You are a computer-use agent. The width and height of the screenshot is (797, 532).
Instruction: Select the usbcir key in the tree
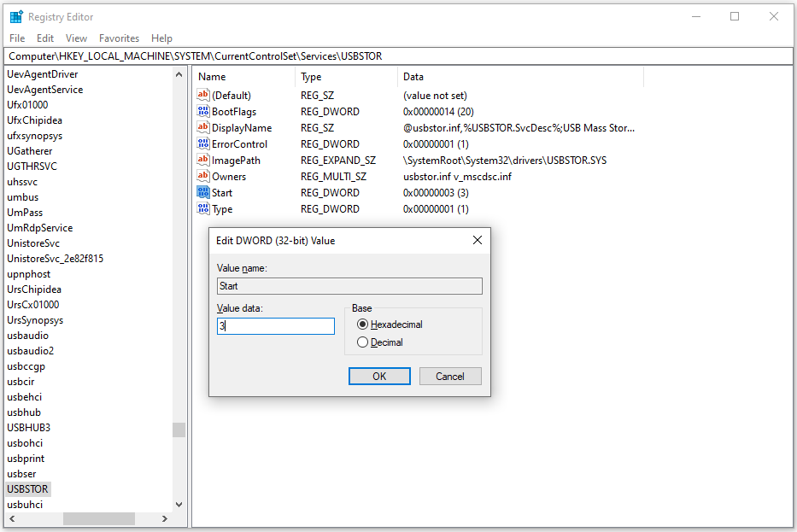[21, 382]
